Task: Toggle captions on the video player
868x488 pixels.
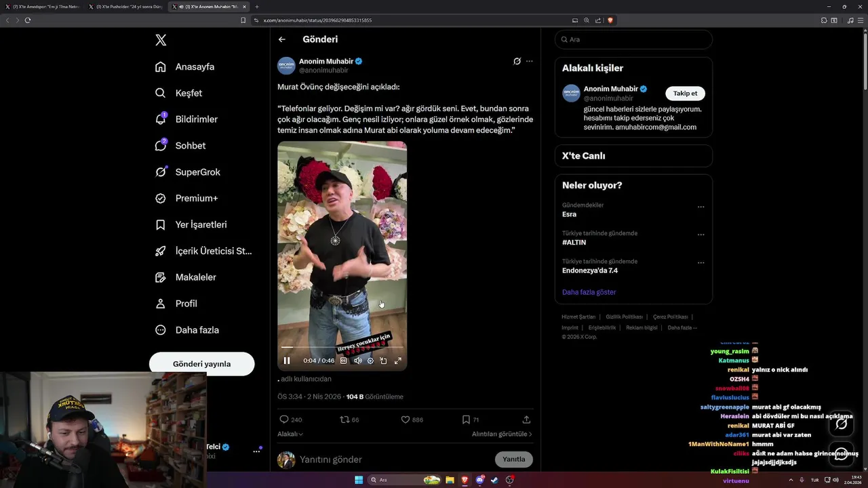Action: tap(344, 361)
